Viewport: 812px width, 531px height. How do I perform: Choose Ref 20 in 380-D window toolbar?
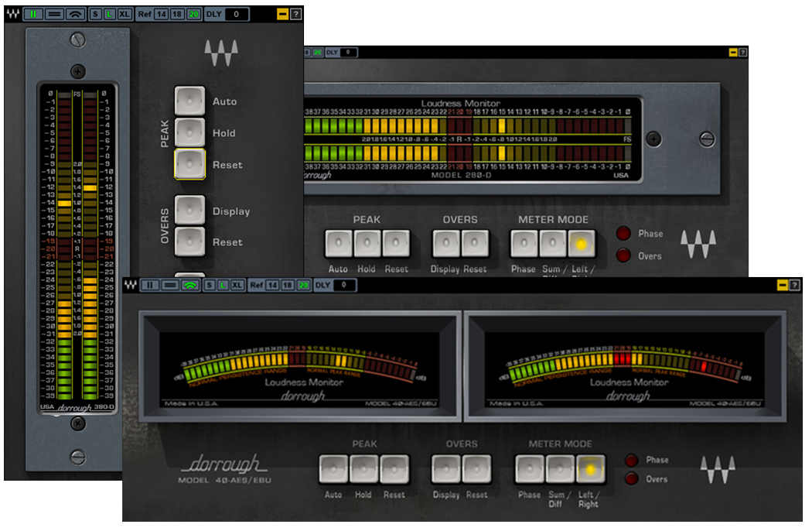pyautogui.click(x=193, y=14)
